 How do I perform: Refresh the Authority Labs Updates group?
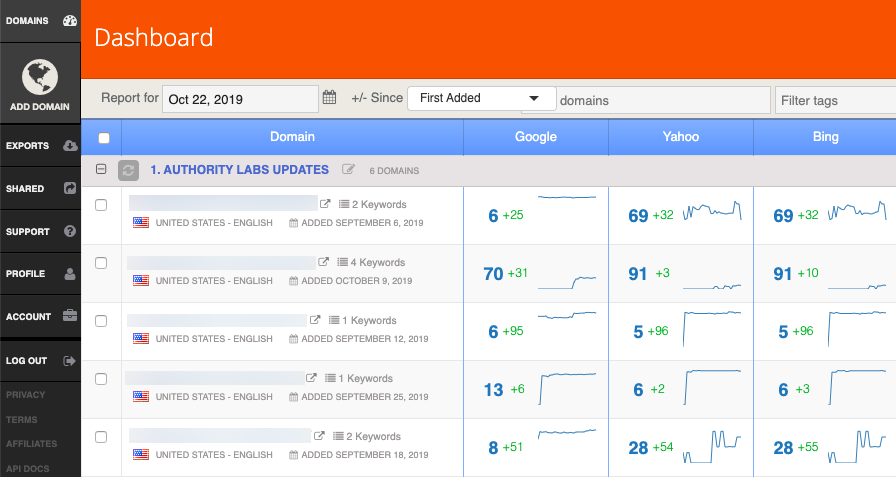pos(129,170)
